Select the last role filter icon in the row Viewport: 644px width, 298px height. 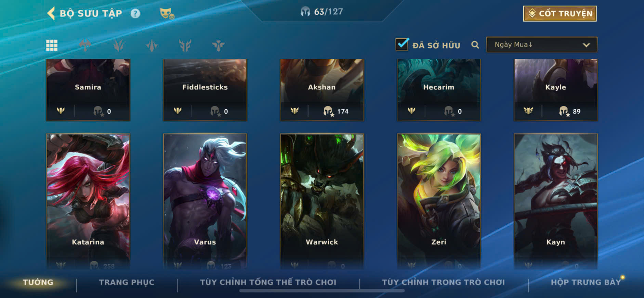pos(218,45)
